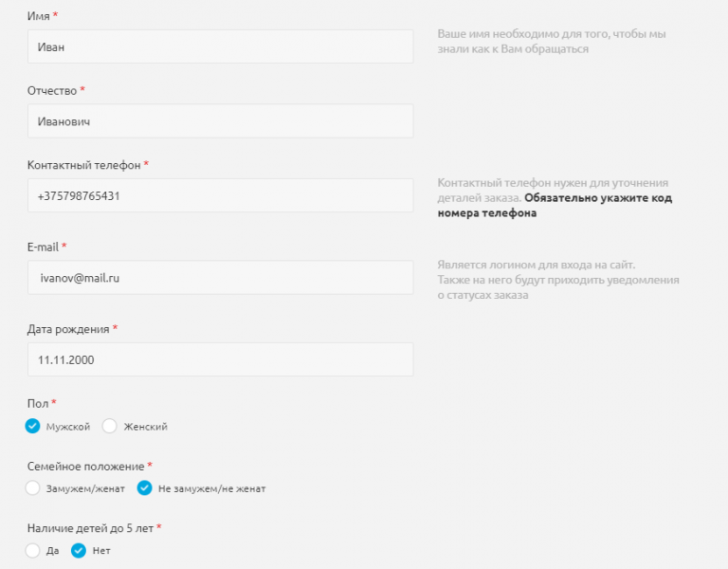
Task: Click the bold Обязательно укажите код hint text
Action: pos(597,198)
